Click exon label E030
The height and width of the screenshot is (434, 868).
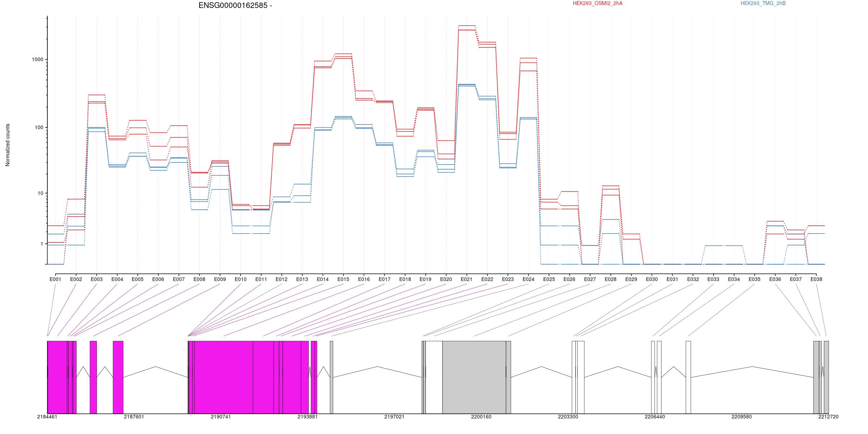pos(652,279)
